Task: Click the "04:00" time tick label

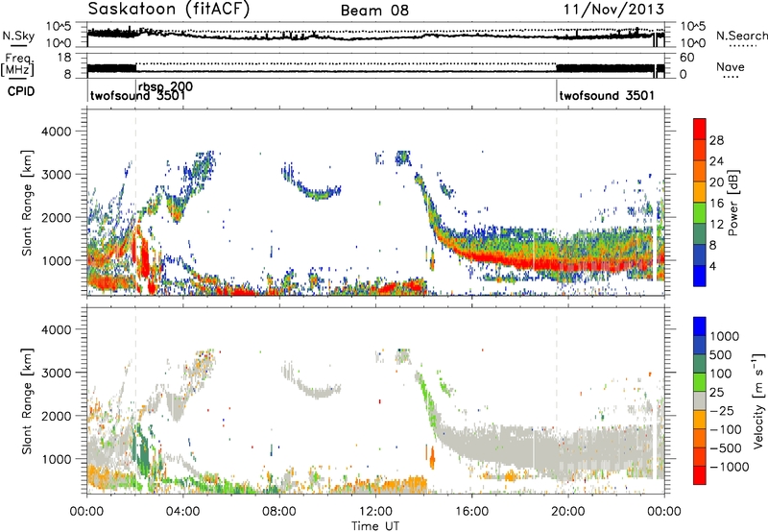Action: (x=182, y=512)
